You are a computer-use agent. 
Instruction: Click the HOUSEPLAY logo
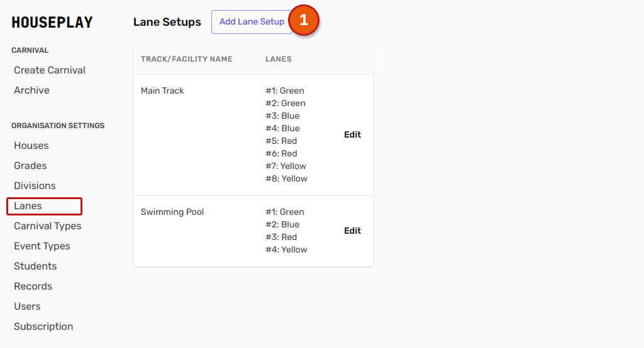[x=52, y=23]
